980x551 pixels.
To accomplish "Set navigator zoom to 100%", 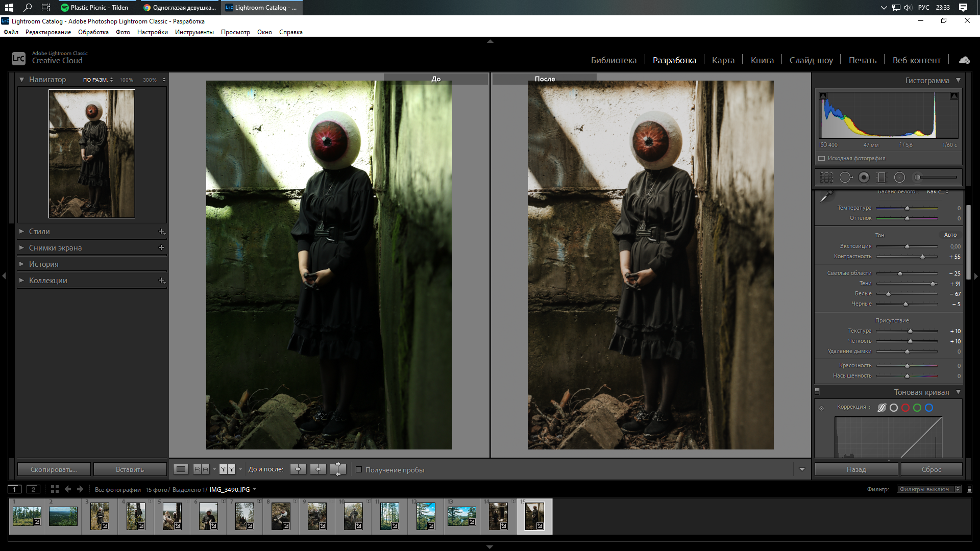I will pos(126,80).
